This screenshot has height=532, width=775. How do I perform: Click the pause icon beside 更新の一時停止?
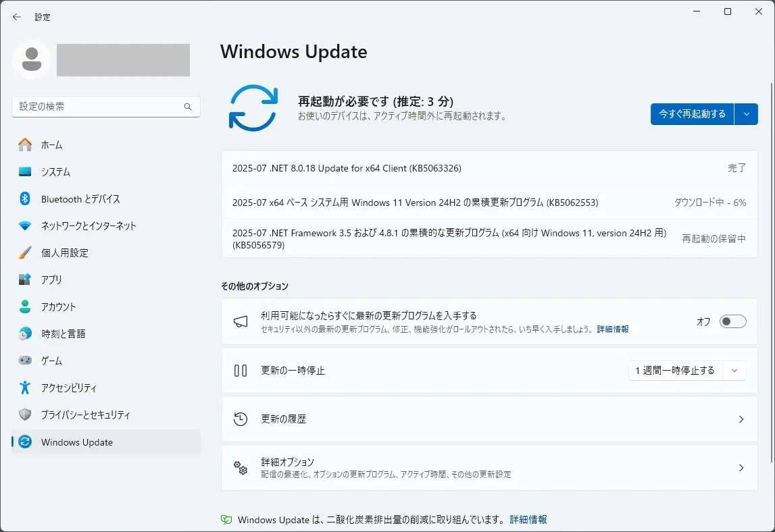[241, 371]
